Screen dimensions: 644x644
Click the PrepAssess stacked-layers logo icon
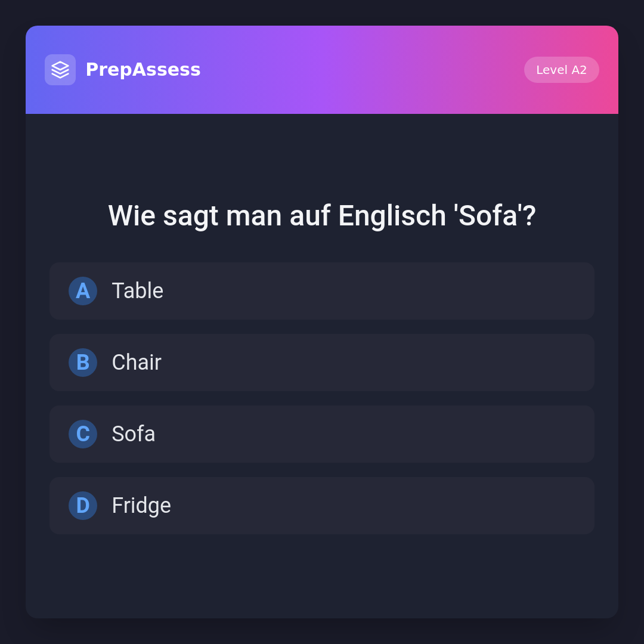(x=60, y=70)
